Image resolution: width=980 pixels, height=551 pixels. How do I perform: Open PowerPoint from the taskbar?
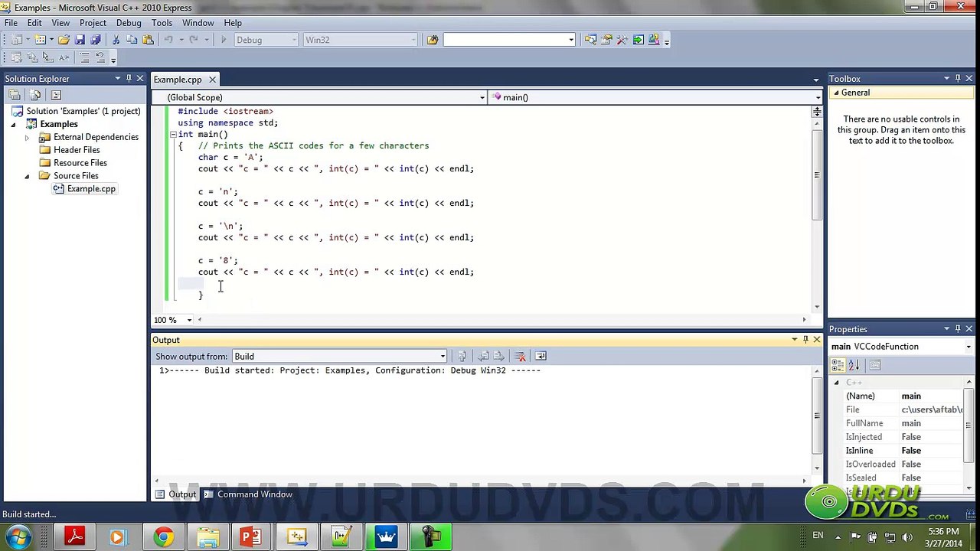[x=251, y=536]
